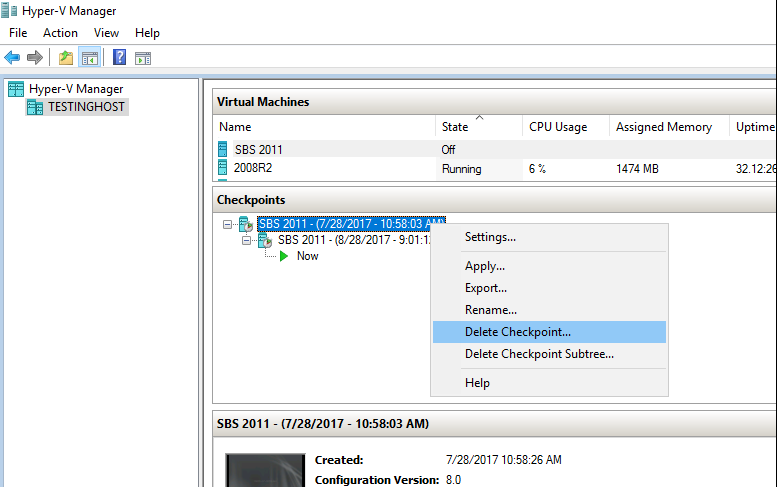Screen dimensions: 777x487
Task: Click the 8/28/2017 checkpoint icon
Action: pyautogui.click(x=265, y=241)
